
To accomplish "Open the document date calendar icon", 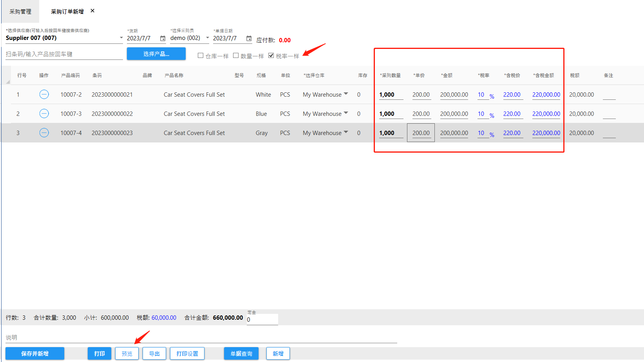I will pyautogui.click(x=249, y=38).
